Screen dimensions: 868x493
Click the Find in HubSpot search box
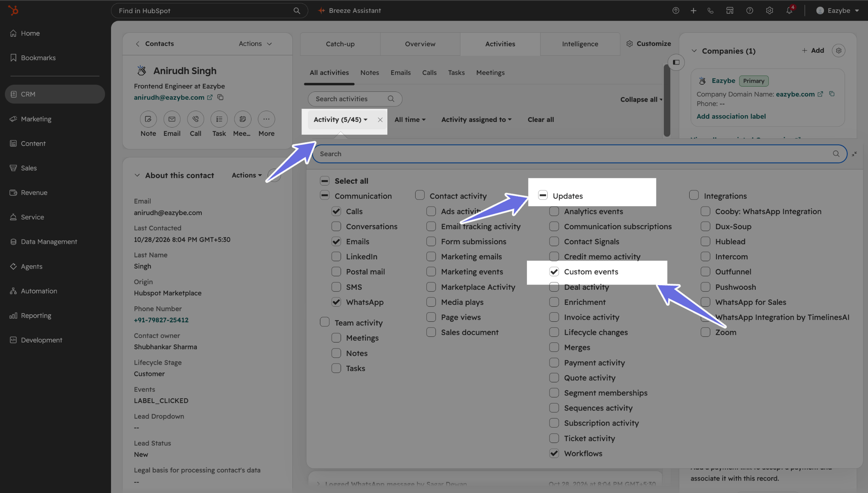209,11
